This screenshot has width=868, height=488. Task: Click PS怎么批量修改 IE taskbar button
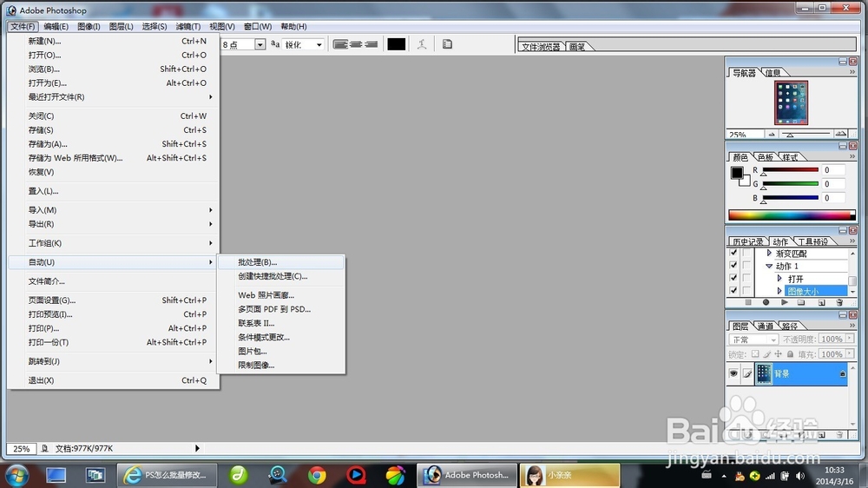167,475
